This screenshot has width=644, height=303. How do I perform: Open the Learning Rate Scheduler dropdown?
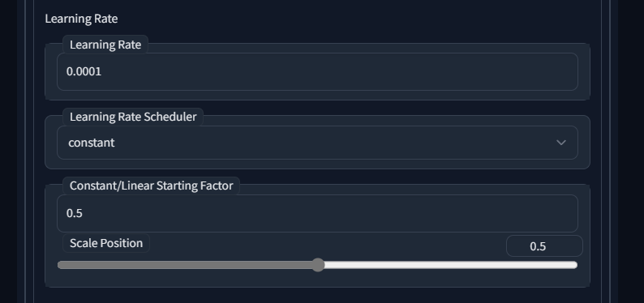[317, 143]
